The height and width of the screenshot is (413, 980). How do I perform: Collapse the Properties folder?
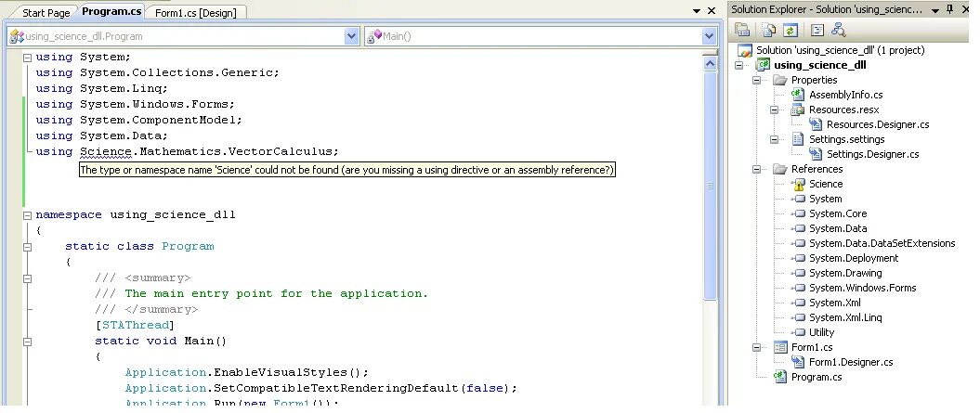(757, 80)
